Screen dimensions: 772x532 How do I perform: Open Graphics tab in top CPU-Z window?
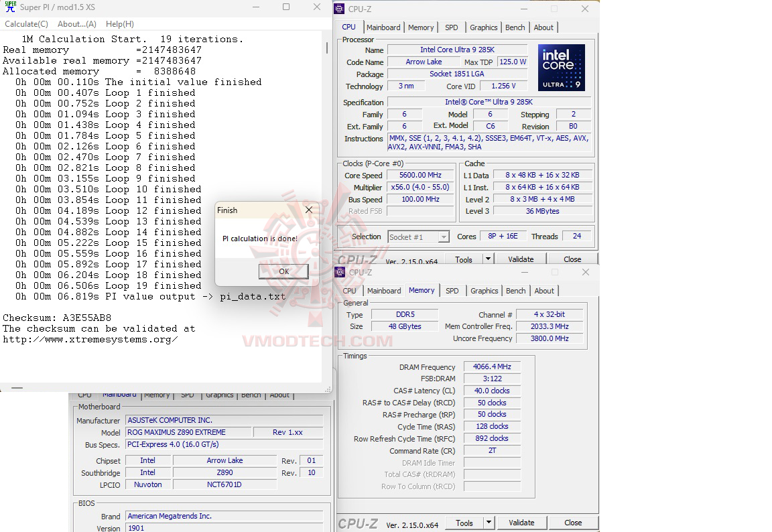coord(483,27)
